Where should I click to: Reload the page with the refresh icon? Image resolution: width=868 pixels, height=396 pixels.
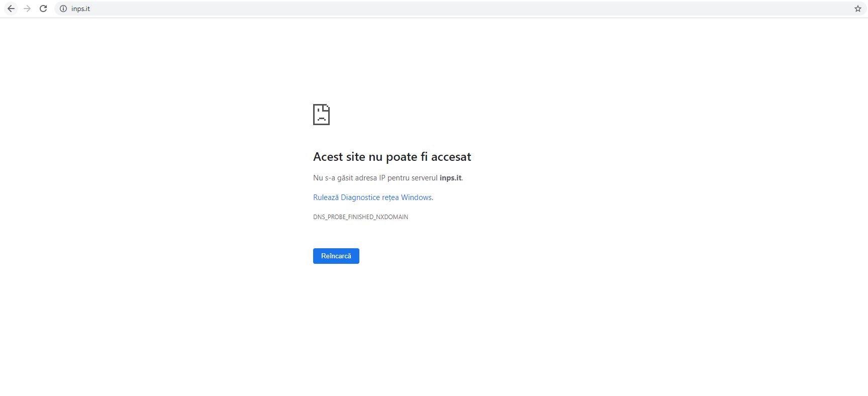point(43,9)
